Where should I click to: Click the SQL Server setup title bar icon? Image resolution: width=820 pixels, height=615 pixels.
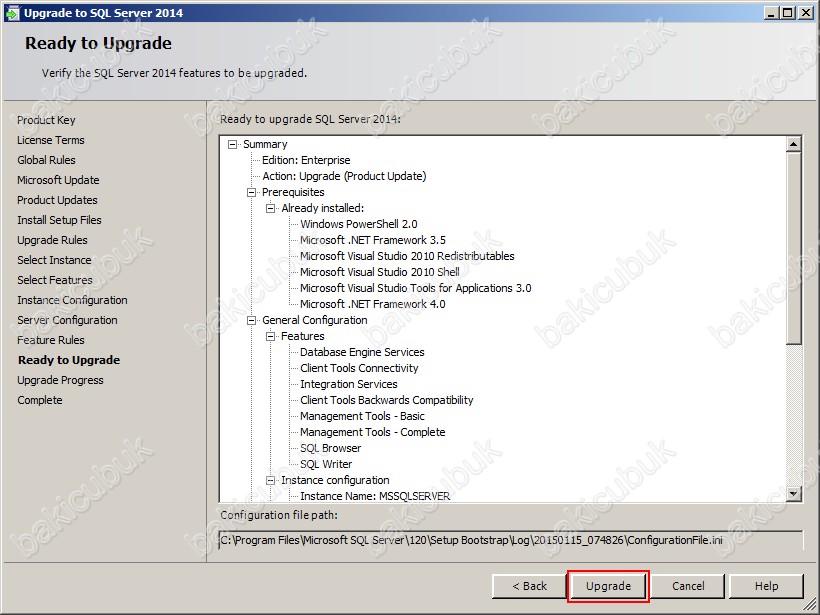point(12,13)
